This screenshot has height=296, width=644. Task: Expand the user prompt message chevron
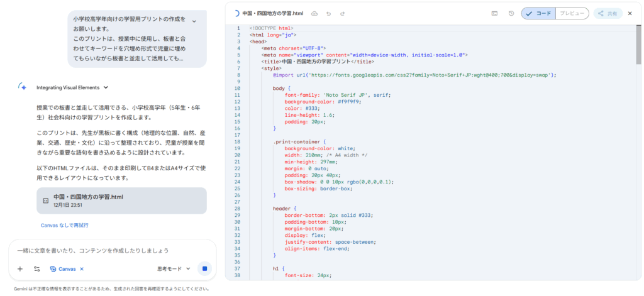pos(194,21)
